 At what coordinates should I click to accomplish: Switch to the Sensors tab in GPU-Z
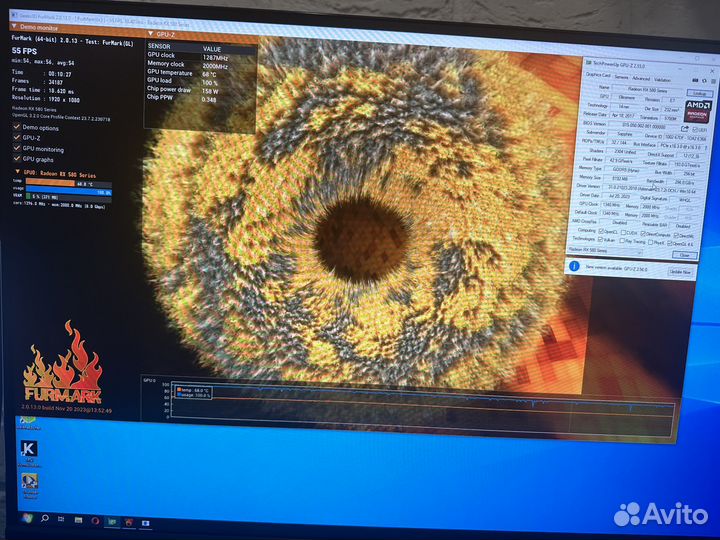click(x=621, y=77)
